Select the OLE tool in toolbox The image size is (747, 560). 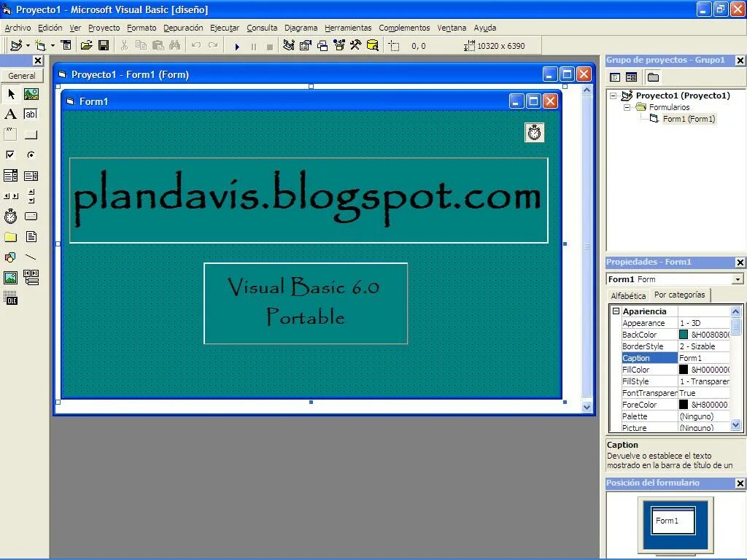pos(11,298)
